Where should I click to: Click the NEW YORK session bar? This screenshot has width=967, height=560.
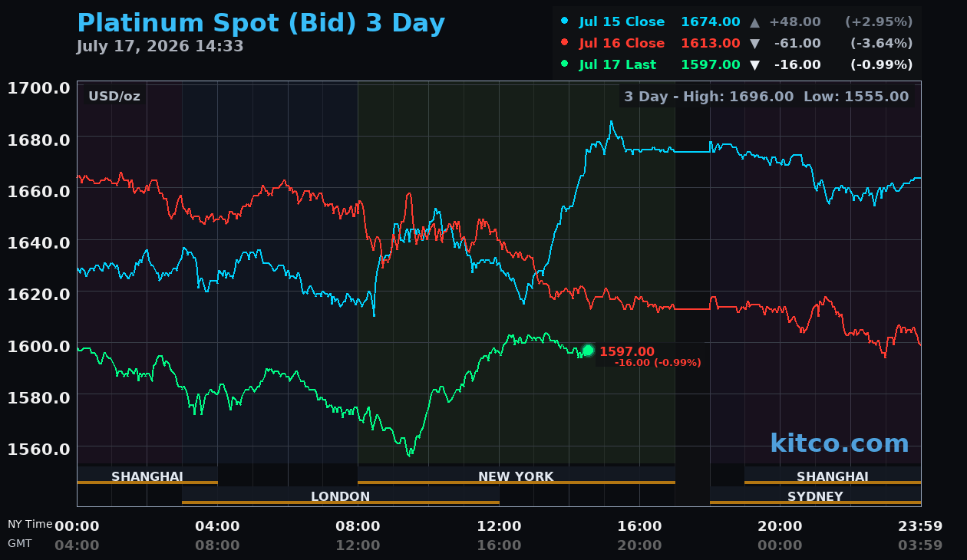516,476
